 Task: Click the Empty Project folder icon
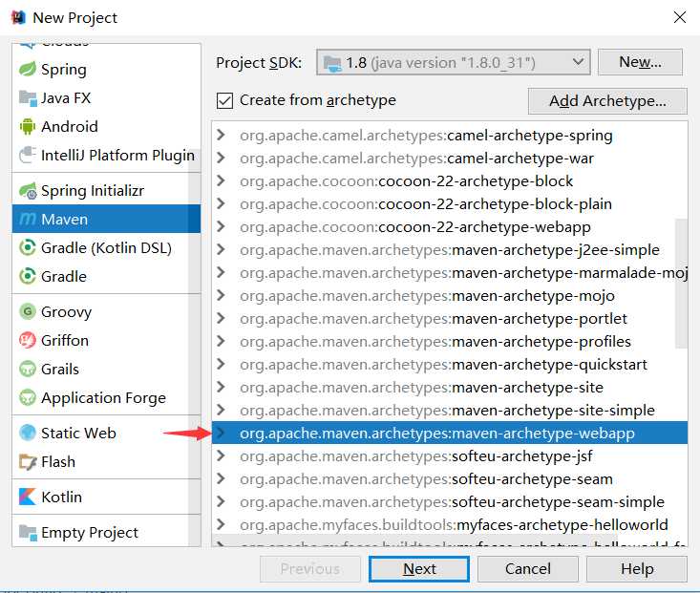point(28,532)
